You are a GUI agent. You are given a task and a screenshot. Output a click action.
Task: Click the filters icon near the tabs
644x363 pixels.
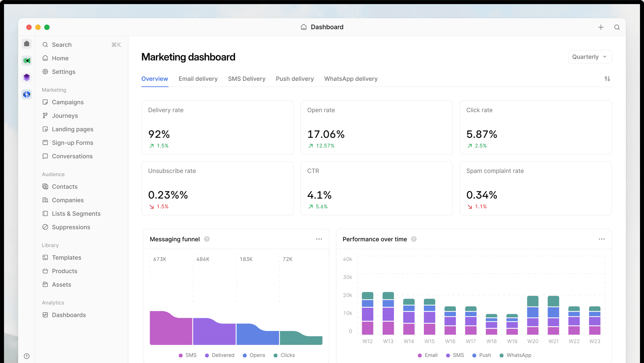tap(607, 79)
